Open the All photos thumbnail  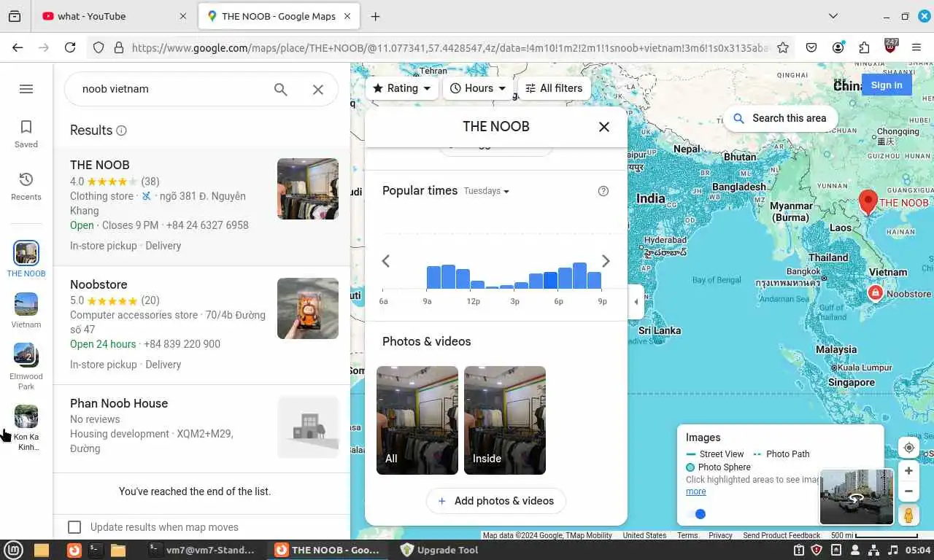point(417,420)
